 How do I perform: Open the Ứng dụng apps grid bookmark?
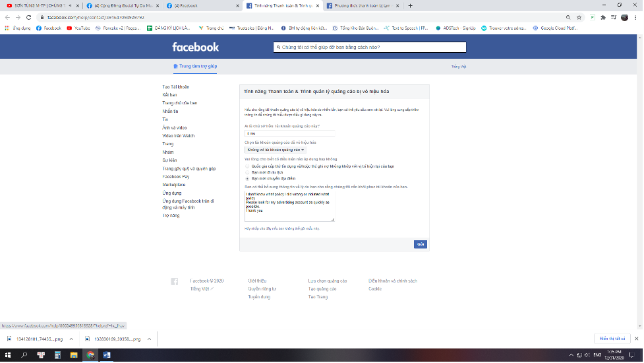[x=17, y=28]
